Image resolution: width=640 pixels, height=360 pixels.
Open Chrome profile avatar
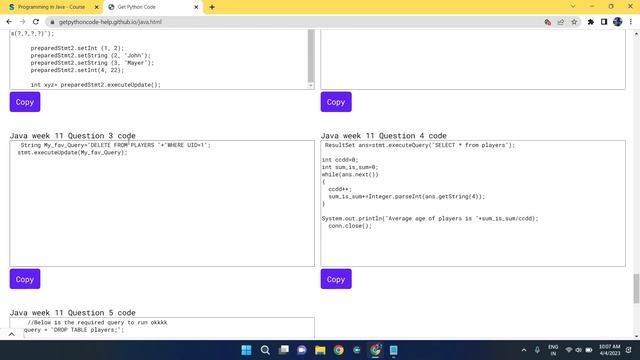pyautogui.click(x=618, y=22)
